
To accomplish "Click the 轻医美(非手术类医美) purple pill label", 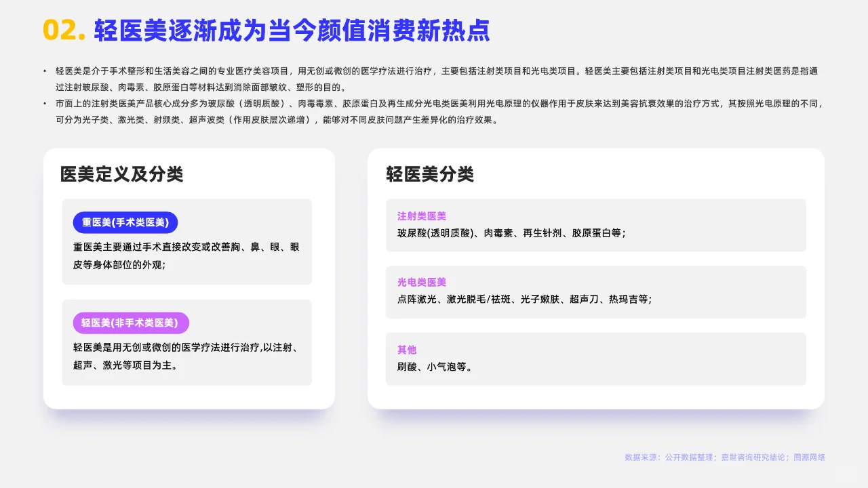I will 131,323.
